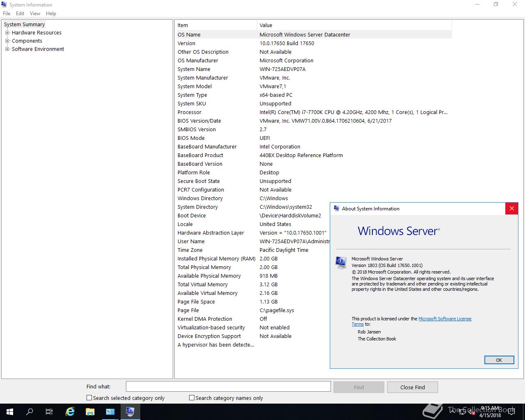Click System Information title bar icon
The width and height of the screenshot is (525, 420).
5,5
